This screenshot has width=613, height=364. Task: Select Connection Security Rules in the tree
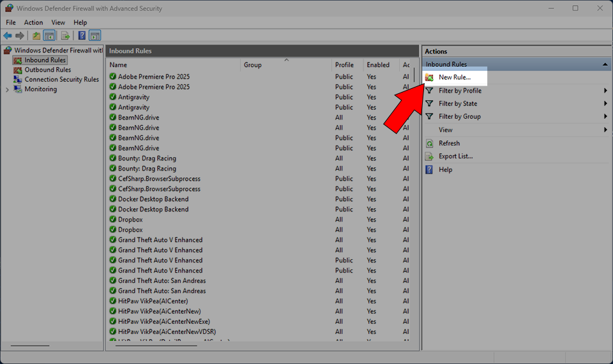(62, 79)
